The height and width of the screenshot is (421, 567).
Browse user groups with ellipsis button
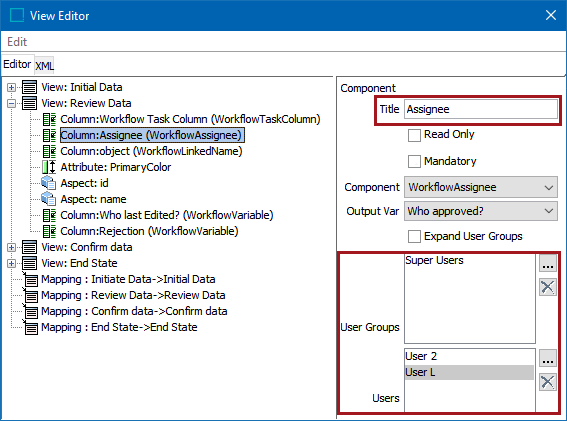coord(547,263)
